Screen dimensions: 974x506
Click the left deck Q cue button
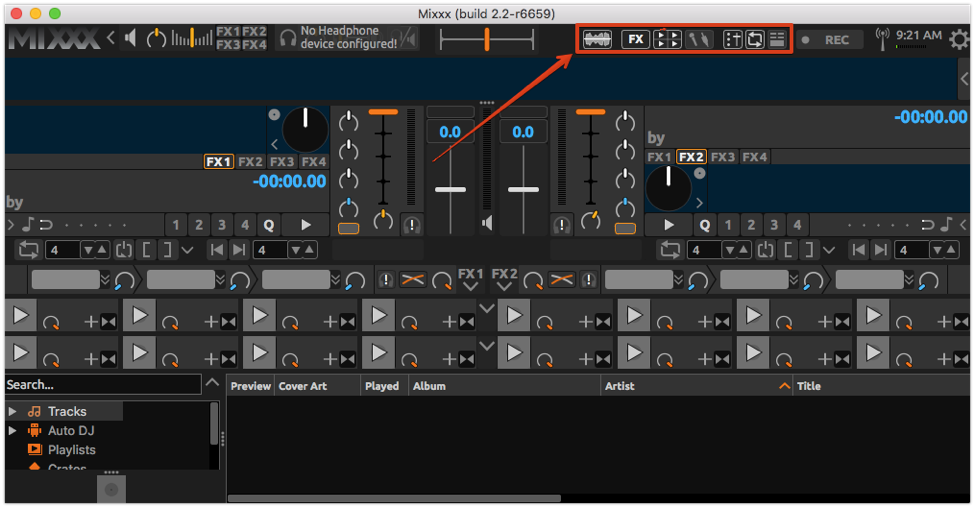(x=269, y=225)
